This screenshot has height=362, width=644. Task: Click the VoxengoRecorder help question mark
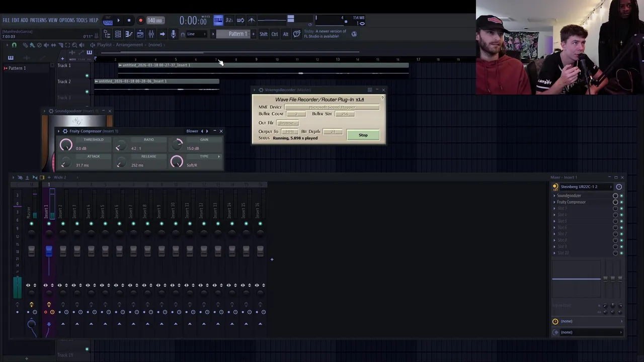pyautogui.click(x=382, y=98)
